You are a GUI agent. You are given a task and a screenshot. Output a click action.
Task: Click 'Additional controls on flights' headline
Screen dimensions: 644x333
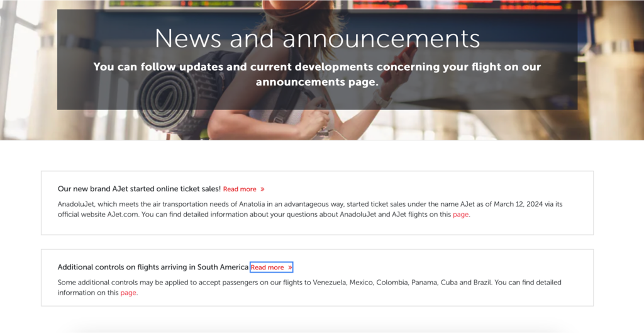pyautogui.click(x=153, y=268)
